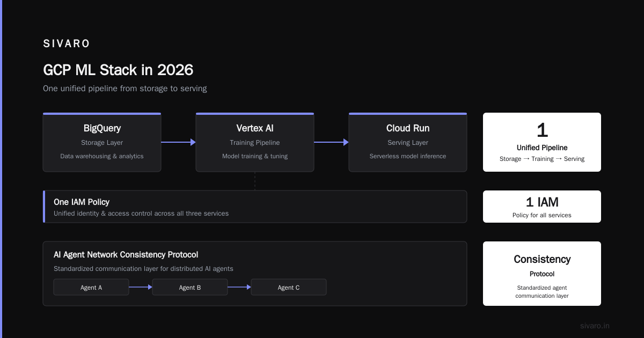Select the Agent A box
Image resolution: width=644 pixels, height=338 pixels.
pyautogui.click(x=91, y=287)
